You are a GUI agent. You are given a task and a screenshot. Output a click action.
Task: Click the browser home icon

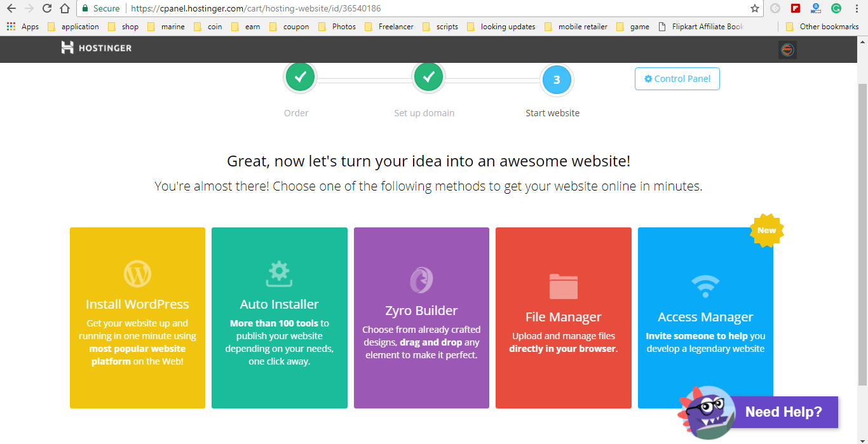click(64, 8)
